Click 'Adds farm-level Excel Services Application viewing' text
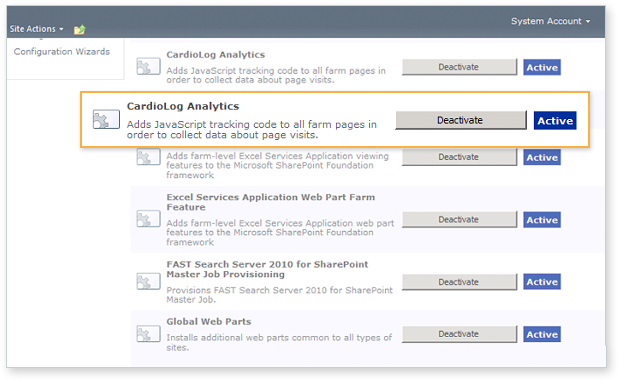This screenshot has height=381, width=619. (277, 165)
